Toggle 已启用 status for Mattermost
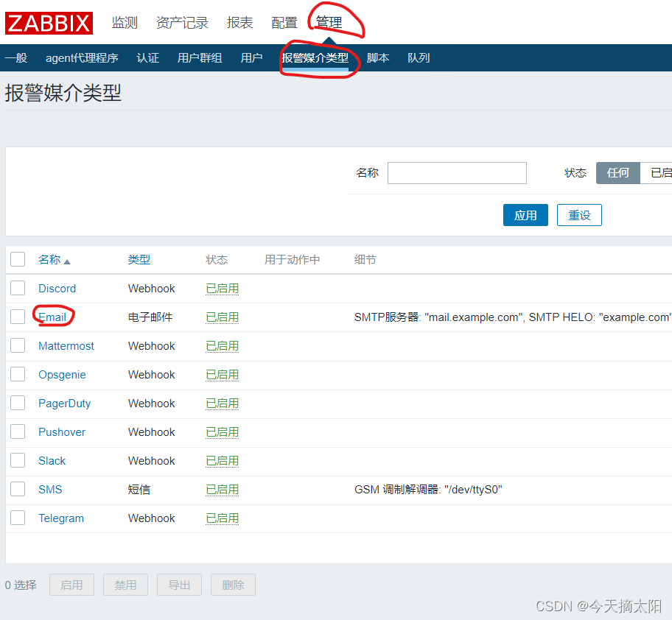 pyautogui.click(x=222, y=346)
